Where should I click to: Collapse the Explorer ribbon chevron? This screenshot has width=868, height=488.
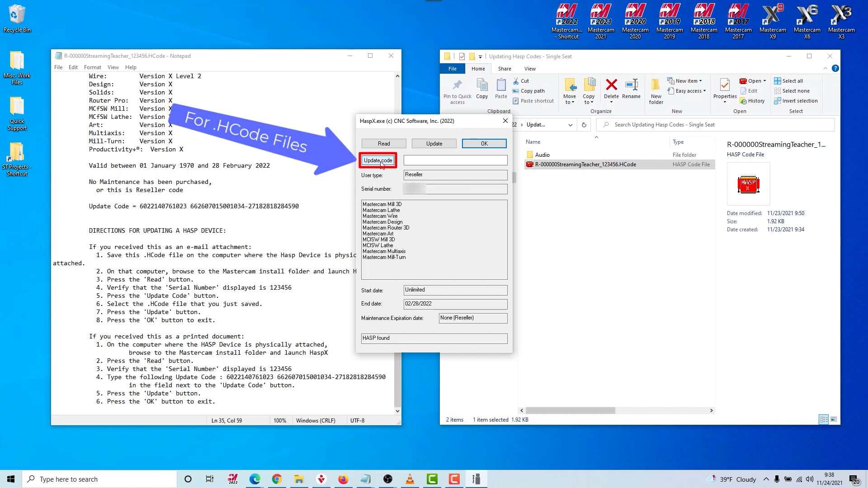(x=826, y=68)
